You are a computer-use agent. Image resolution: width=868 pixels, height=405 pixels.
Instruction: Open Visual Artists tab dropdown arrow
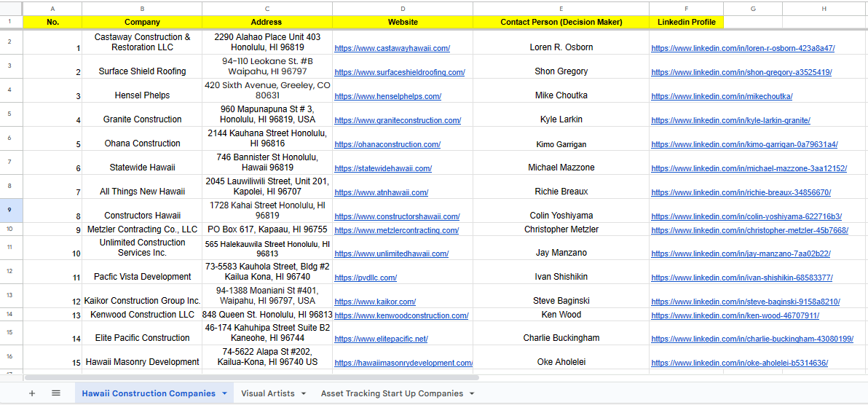click(x=304, y=393)
